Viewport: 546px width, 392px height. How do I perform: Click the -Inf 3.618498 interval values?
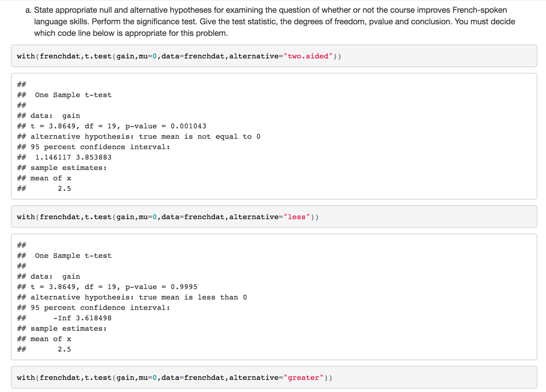[82, 318]
